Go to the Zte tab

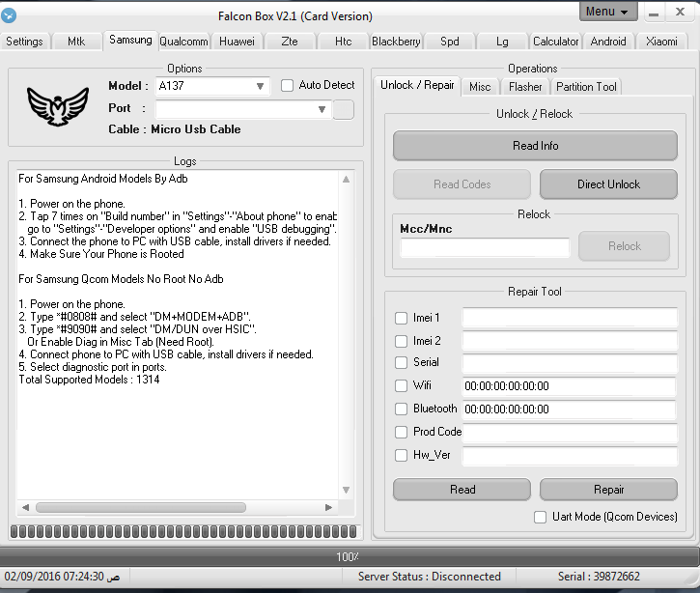click(290, 42)
